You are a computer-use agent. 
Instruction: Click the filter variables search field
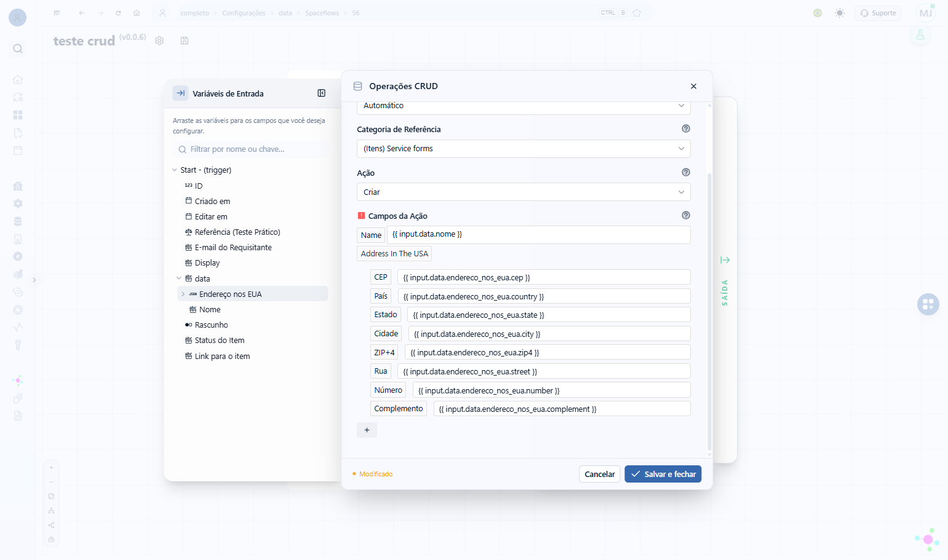[x=250, y=149]
